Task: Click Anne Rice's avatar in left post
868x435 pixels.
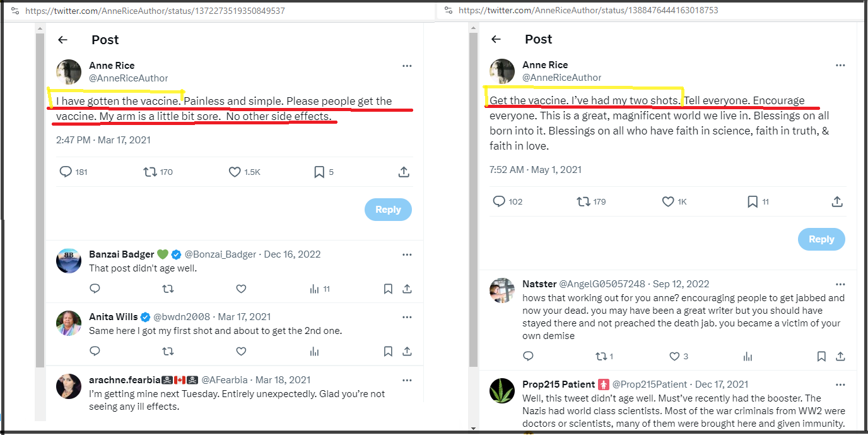Action: coord(69,72)
